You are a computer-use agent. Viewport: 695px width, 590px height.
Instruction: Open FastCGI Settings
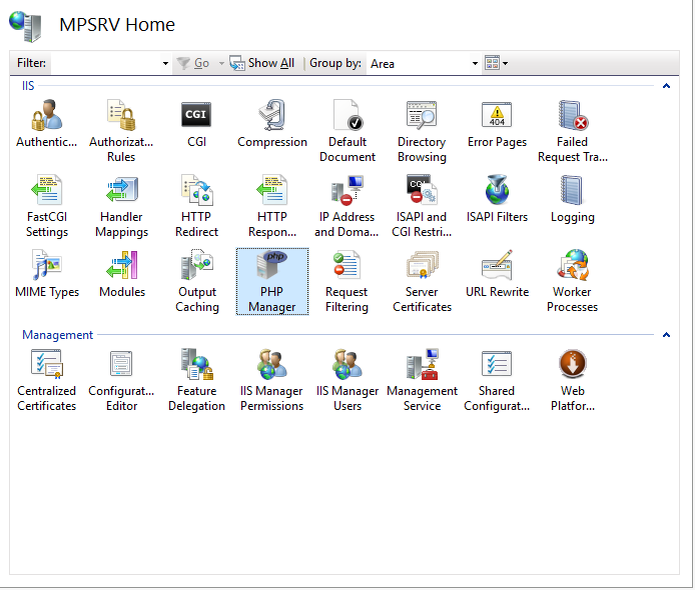click(x=47, y=206)
